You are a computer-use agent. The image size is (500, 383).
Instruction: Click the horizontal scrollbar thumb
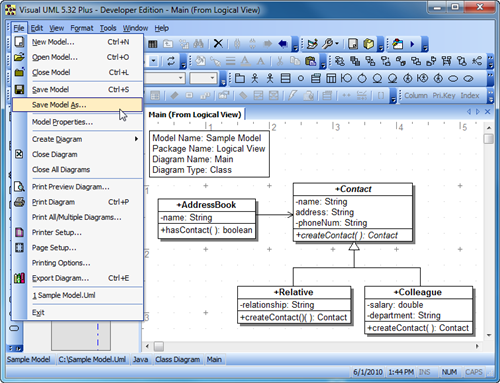pyautogui.click(x=159, y=346)
